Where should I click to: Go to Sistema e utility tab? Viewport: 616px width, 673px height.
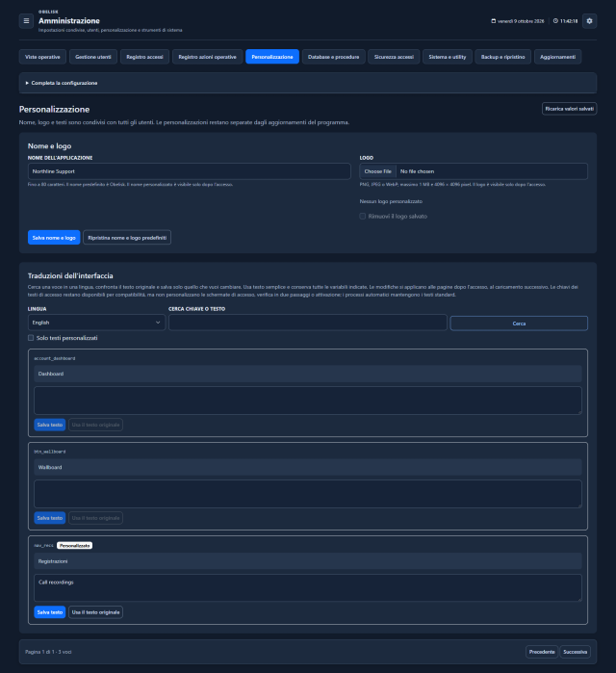click(x=448, y=57)
